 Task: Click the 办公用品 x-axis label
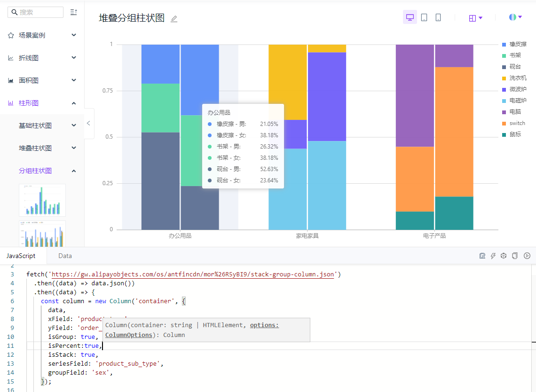[x=180, y=236]
